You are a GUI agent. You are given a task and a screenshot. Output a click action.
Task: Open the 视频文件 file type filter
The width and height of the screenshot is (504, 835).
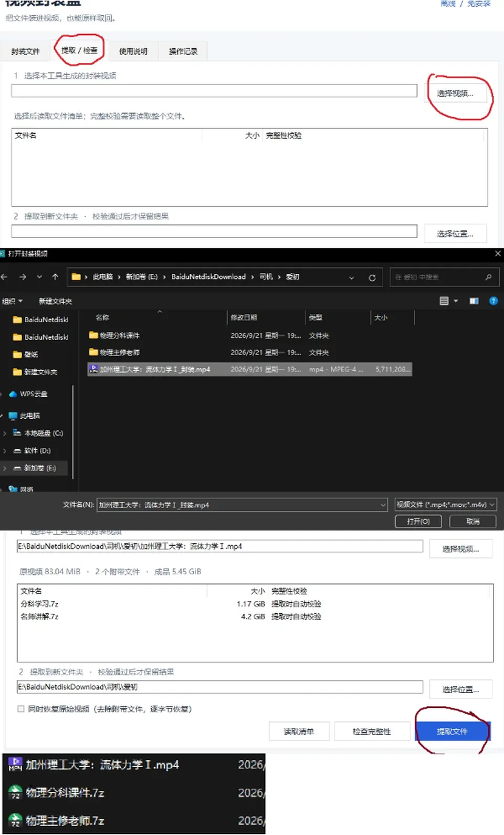click(x=446, y=504)
